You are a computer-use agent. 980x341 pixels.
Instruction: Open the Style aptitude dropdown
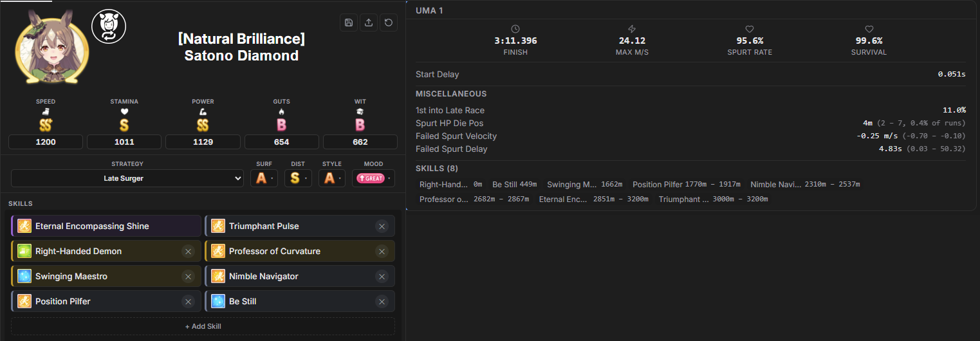pos(332,178)
